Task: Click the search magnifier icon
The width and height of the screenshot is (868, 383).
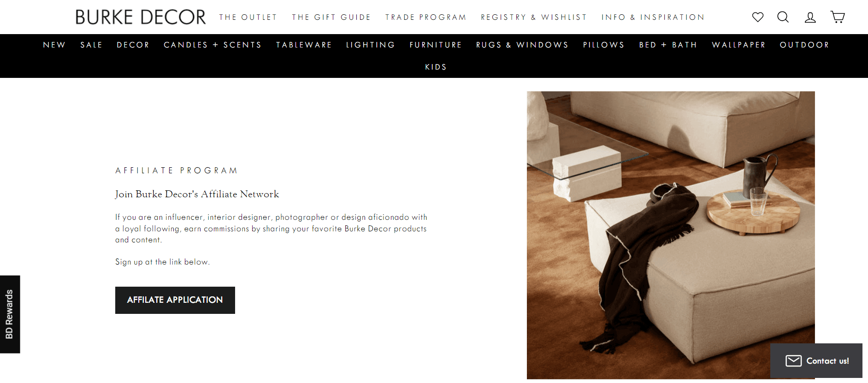Action: click(x=783, y=17)
